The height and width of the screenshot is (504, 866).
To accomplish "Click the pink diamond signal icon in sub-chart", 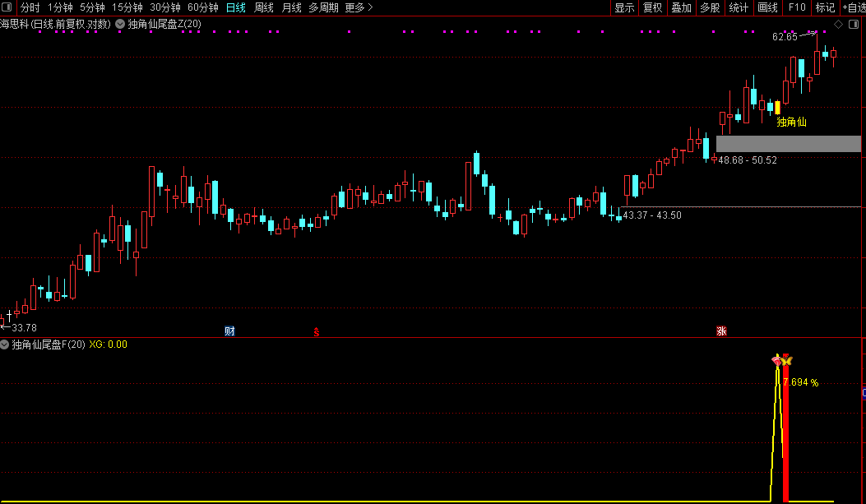I will coord(776,361).
